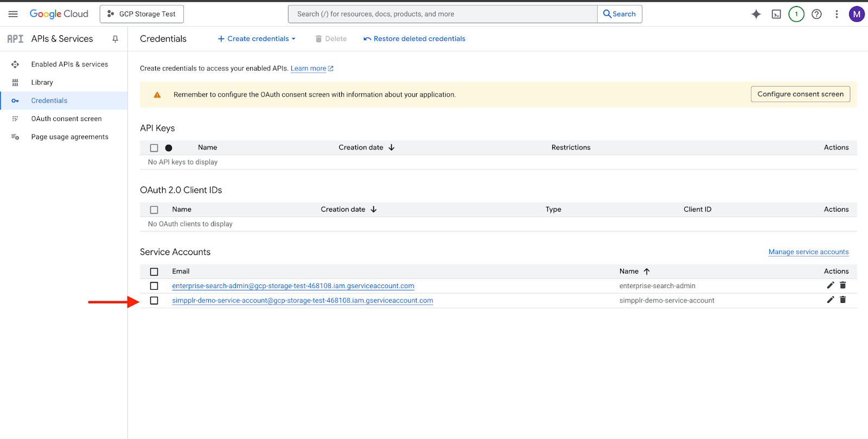Pin the APIs & Services sidebar
The height and width of the screenshot is (439, 868).
tap(115, 39)
